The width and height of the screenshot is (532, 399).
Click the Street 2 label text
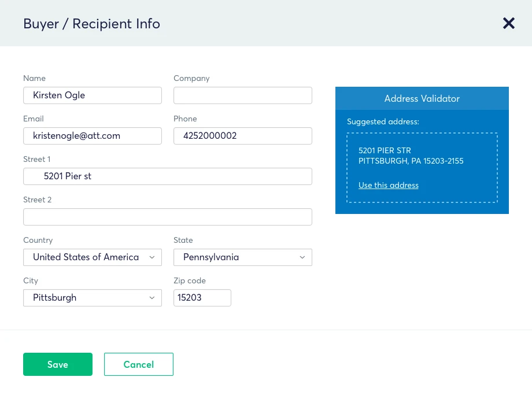point(38,199)
